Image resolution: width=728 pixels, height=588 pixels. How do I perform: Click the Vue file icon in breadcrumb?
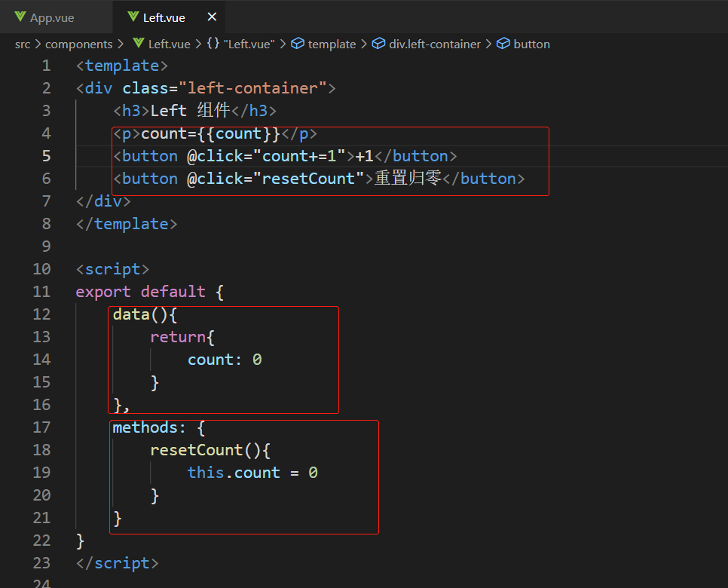pos(139,44)
